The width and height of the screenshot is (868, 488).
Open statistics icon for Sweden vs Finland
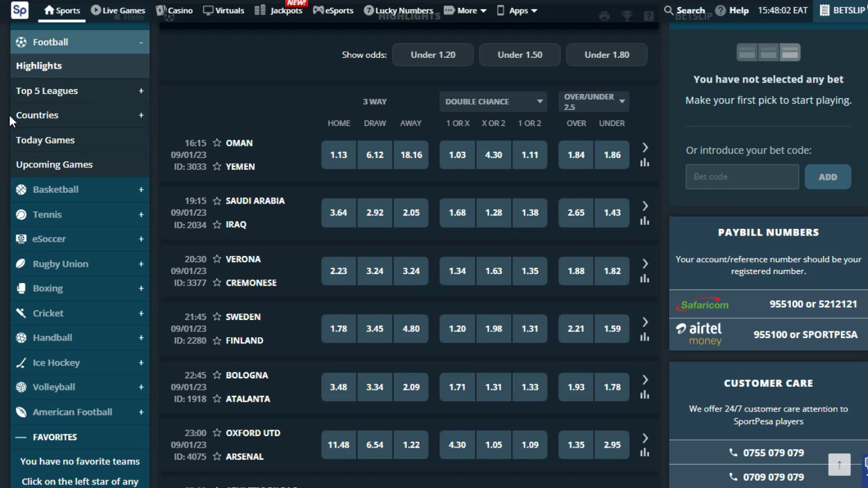[x=644, y=337]
